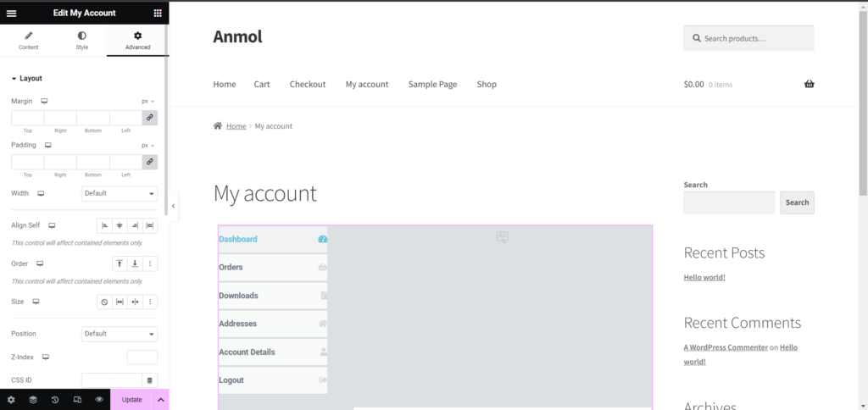The width and height of the screenshot is (868, 410).
Task: Switch to the Style tab
Action: (x=82, y=41)
